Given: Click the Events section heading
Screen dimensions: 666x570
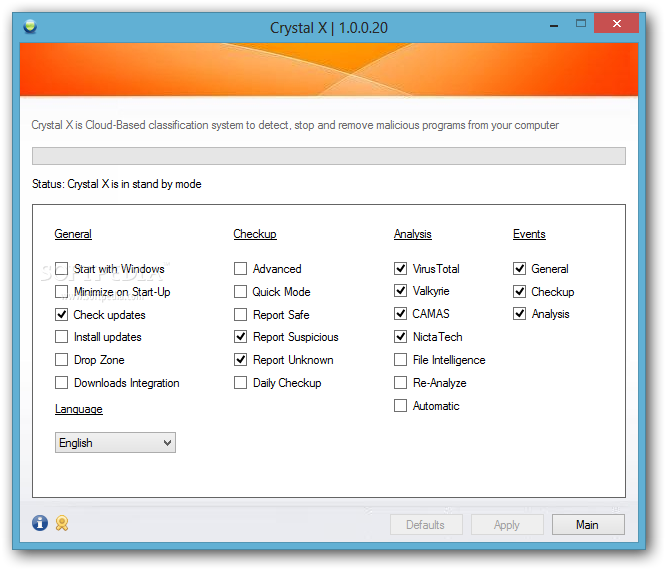Looking at the screenshot, I should click(x=529, y=234).
